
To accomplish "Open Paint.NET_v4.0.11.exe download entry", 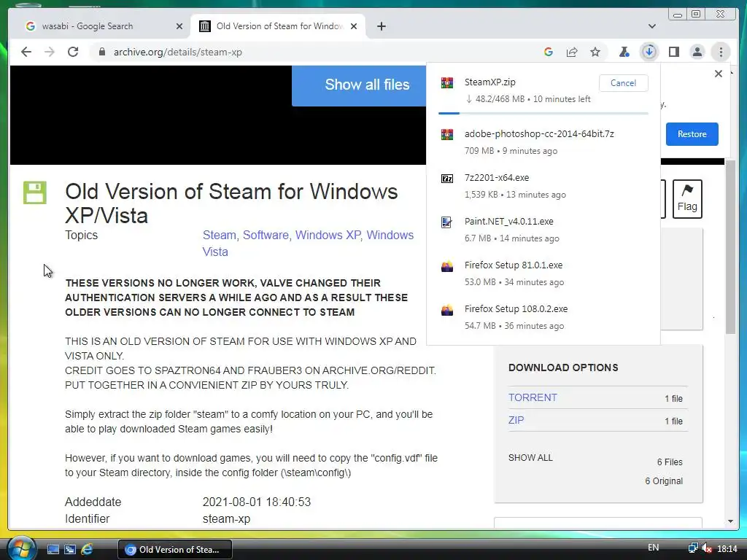I will (543, 230).
